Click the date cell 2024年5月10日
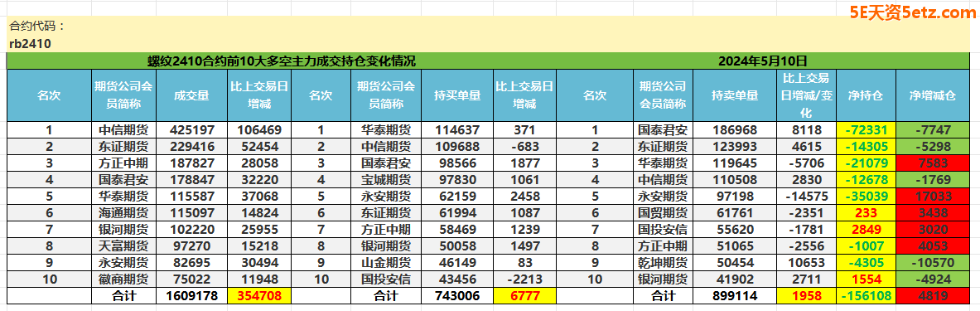Viewport: 980px width, 311px height. pyautogui.click(x=762, y=61)
